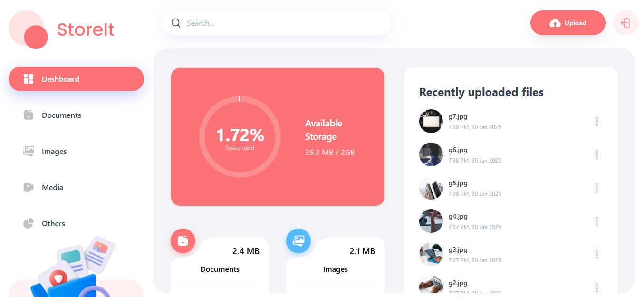The height and width of the screenshot is (297, 644).
Task: Click the logout icon button
Action: (x=625, y=23)
